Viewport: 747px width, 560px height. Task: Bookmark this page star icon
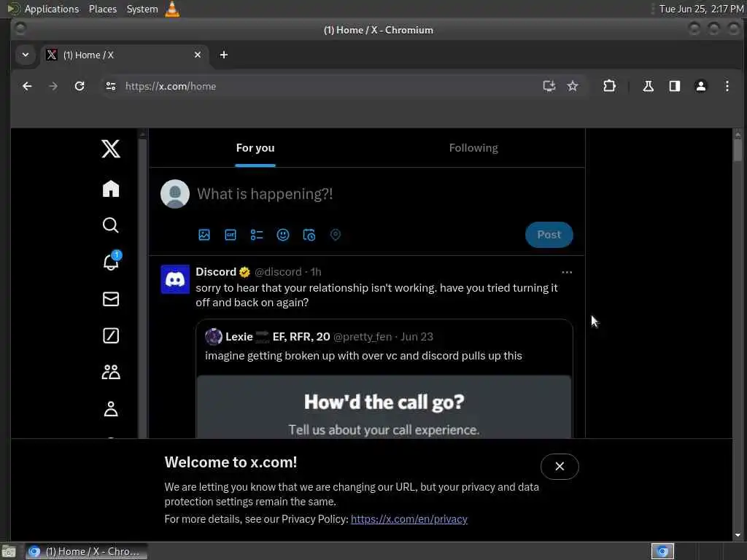coord(573,86)
